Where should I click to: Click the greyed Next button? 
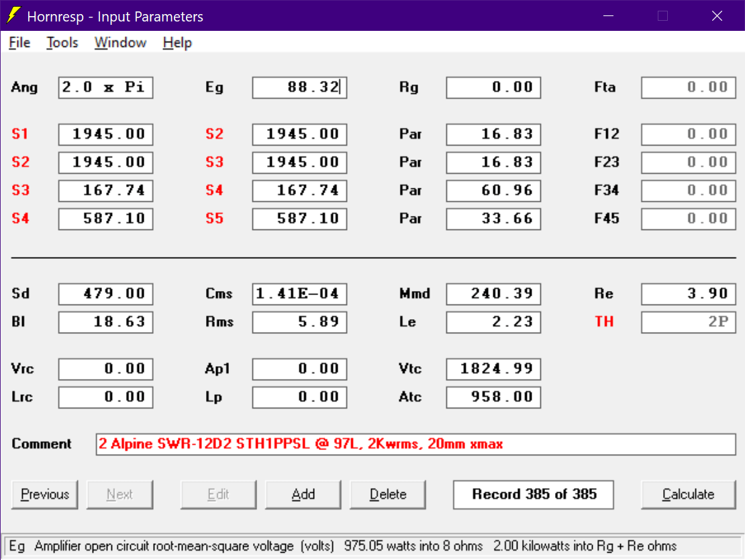119,494
